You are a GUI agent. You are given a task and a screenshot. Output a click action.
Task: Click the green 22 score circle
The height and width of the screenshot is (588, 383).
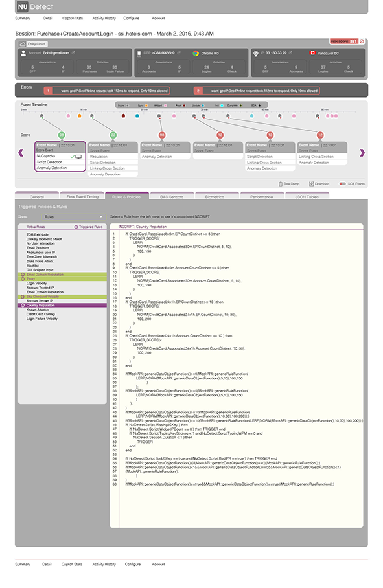(x=113, y=135)
